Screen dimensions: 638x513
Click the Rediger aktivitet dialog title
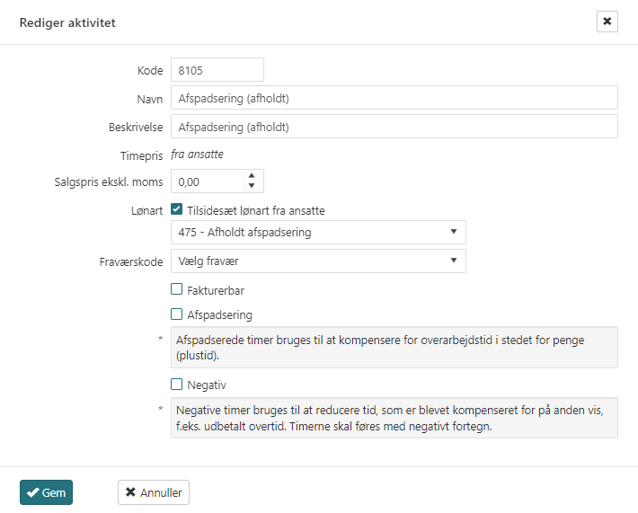(x=67, y=22)
